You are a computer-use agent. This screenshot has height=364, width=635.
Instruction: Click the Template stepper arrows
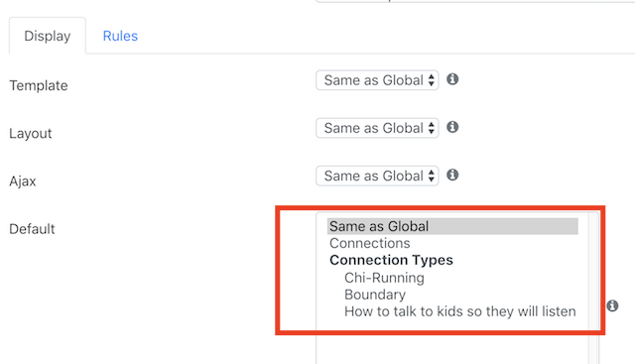tap(432, 80)
